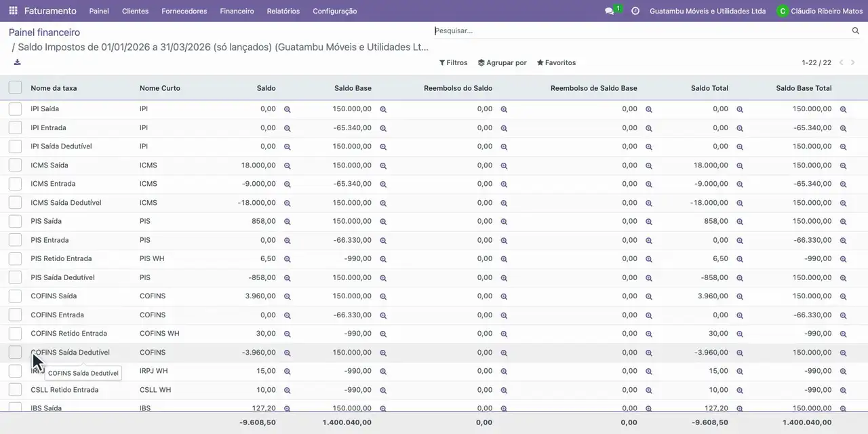Click magnifier beside PIS Saída Saldo Total 858,00
This screenshot has width=868, height=434.
coord(740,222)
